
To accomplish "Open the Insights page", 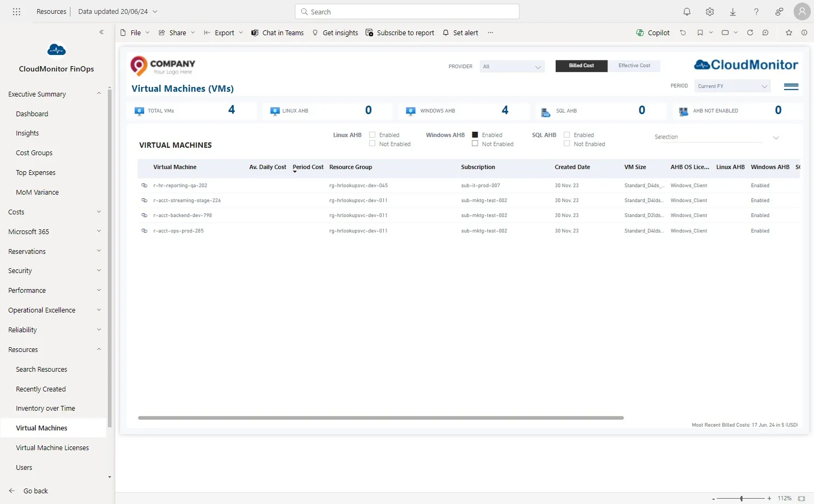I will click(x=27, y=133).
